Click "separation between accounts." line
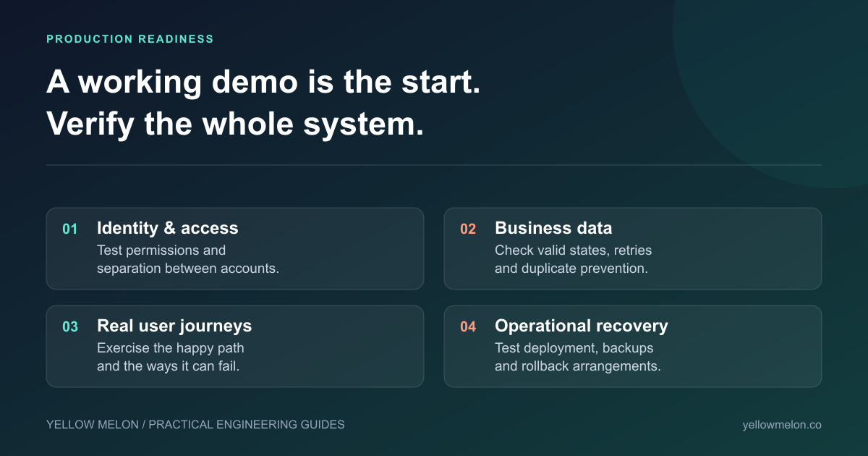Screen dimensions: 868x456 [x=188, y=268]
